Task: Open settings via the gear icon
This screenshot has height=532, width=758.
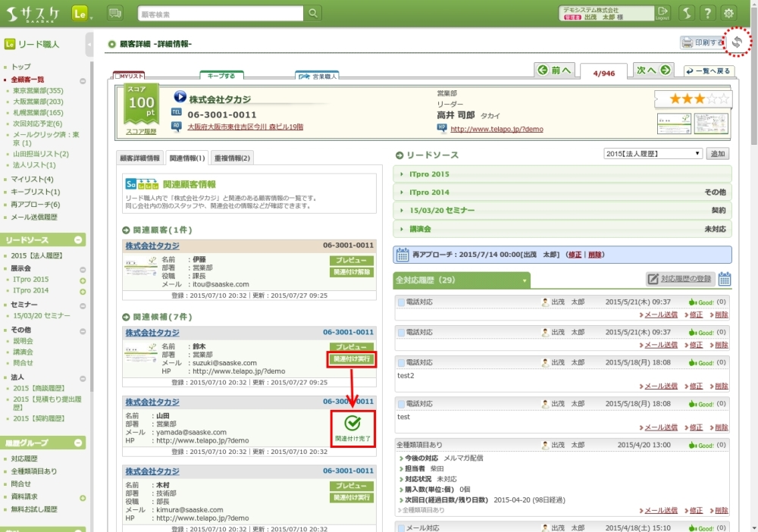Action: pyautogui.click(x=728, y=13)
